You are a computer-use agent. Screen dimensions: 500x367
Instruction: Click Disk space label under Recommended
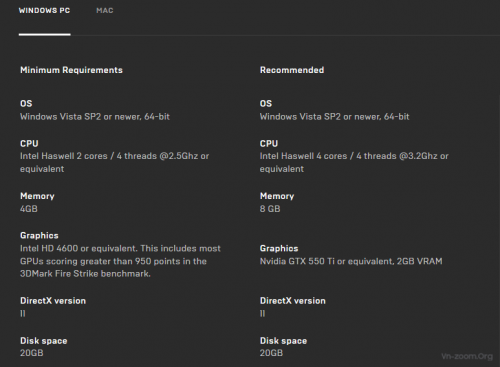[283, 341]
